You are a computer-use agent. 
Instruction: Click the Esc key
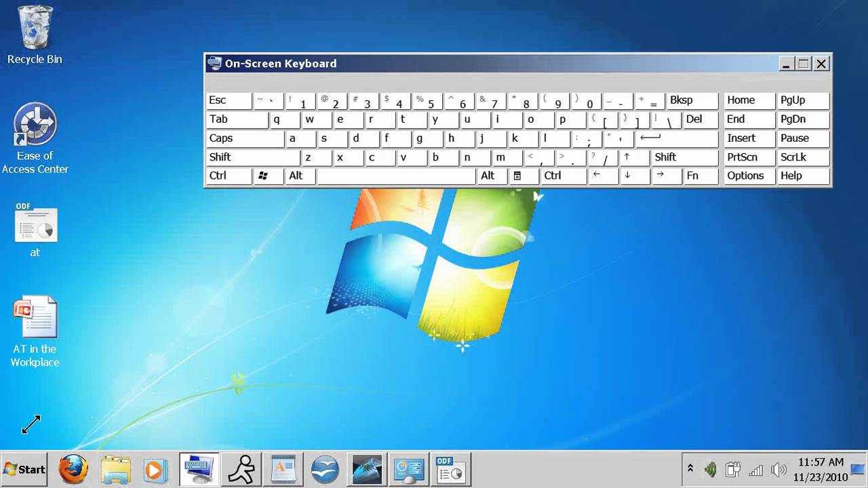229,100
